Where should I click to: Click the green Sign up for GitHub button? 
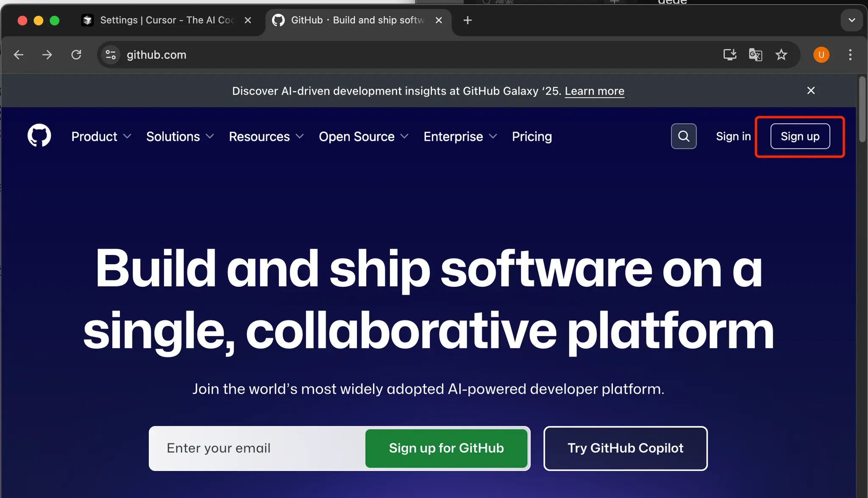(446, 448)
